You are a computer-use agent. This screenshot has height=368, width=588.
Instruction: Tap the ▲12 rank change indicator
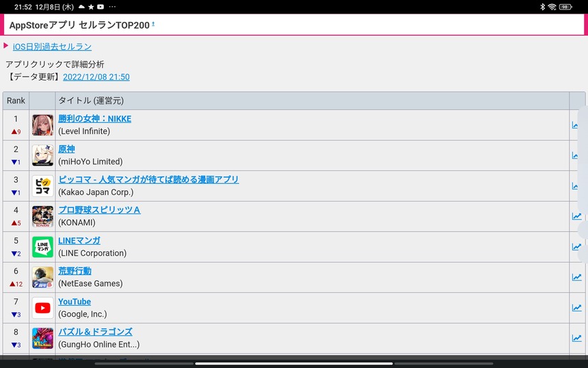(x=16, y=284)
